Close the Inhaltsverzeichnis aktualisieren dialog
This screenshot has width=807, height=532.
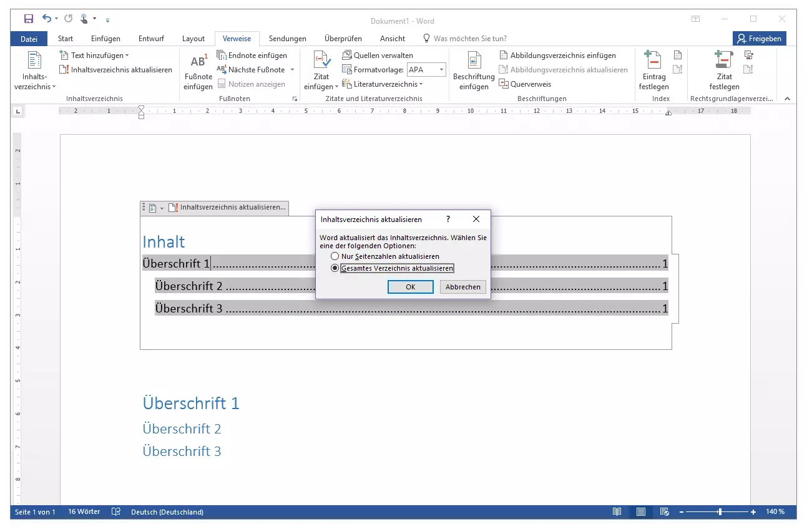(476, 220)
